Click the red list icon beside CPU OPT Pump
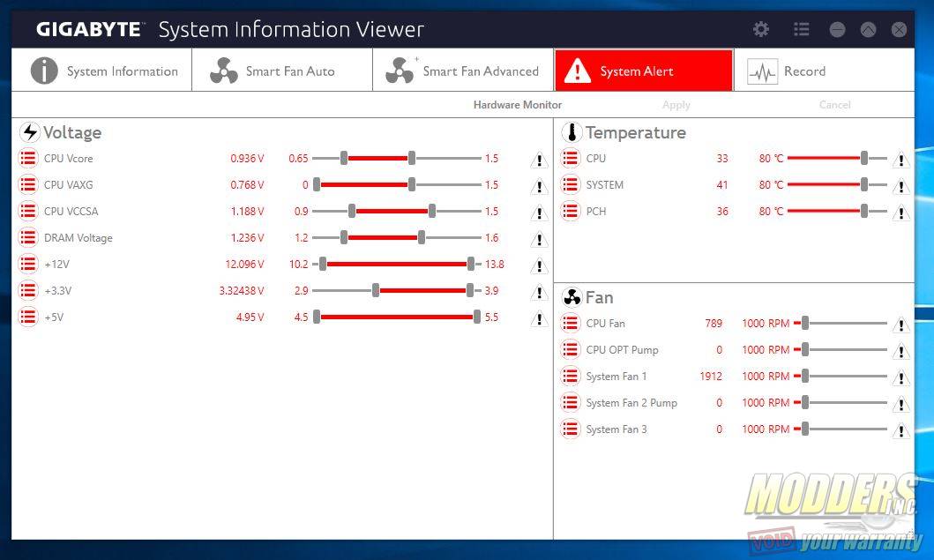The image size is (934, 560). [x=570, y=350]
